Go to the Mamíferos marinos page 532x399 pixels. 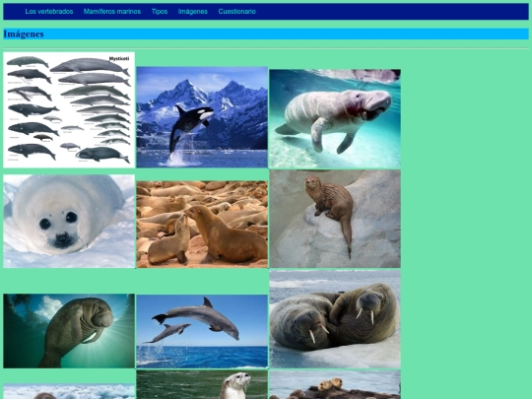click(x=112, y=12)
